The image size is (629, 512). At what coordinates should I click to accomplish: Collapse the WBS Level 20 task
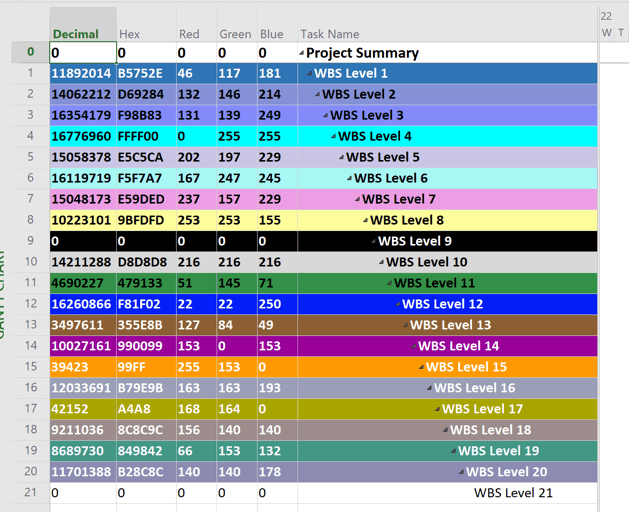(462, 473)
